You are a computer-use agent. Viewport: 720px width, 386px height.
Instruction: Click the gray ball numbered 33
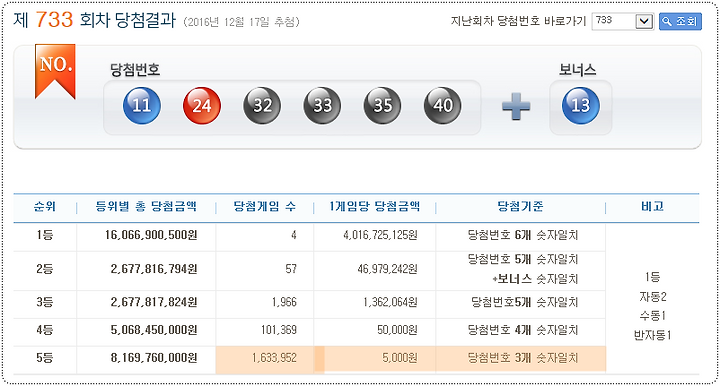322,106
